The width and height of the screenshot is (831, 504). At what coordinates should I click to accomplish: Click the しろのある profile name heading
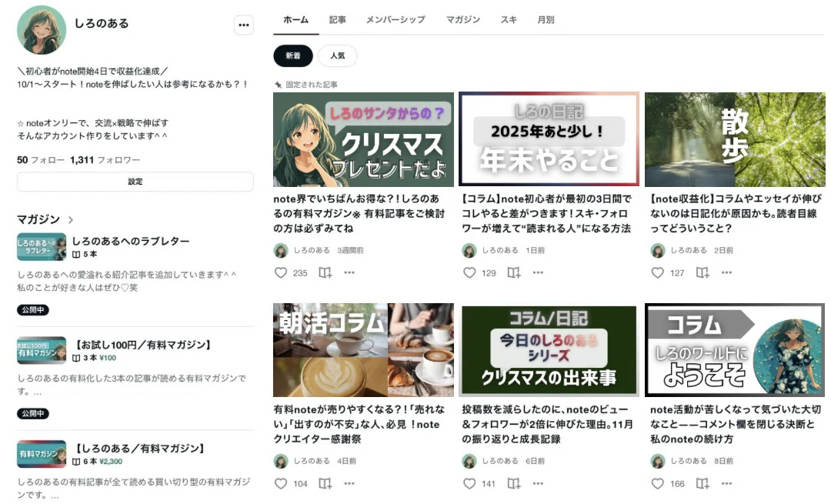pyautogui.click(x=102, y=23)
